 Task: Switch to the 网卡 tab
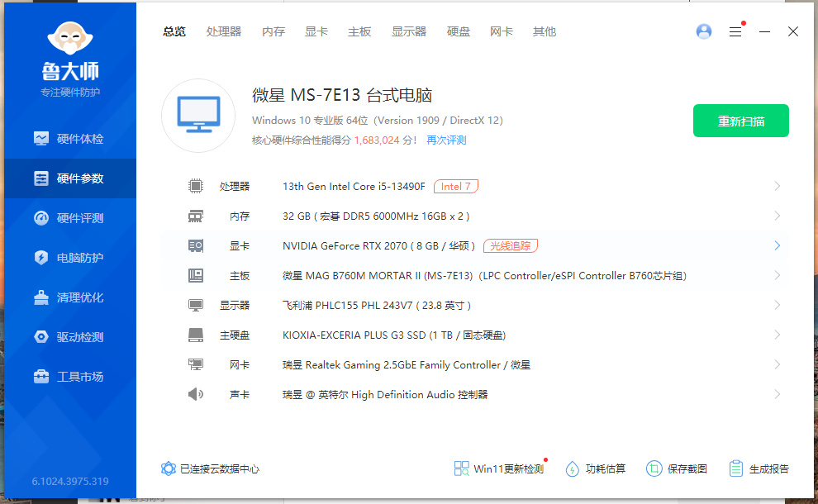(x=502, y=32)
